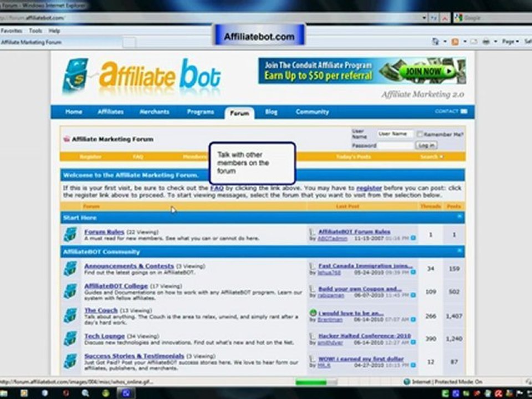Click go-to-last-post icon in Forum Rules row
Image resolution: width=532 pixels, height=399 pixels.
(x=413, y=238)
